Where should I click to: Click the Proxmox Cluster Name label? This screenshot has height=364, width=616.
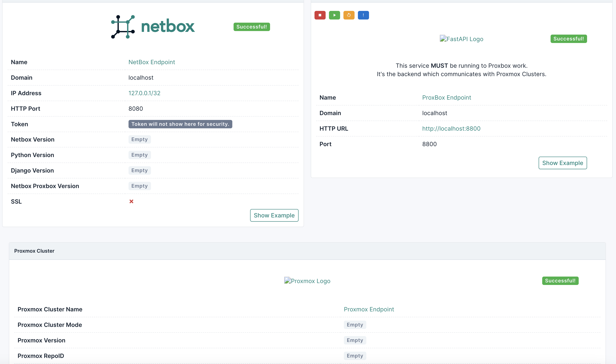pyautogui.click(x=50, y=309)
